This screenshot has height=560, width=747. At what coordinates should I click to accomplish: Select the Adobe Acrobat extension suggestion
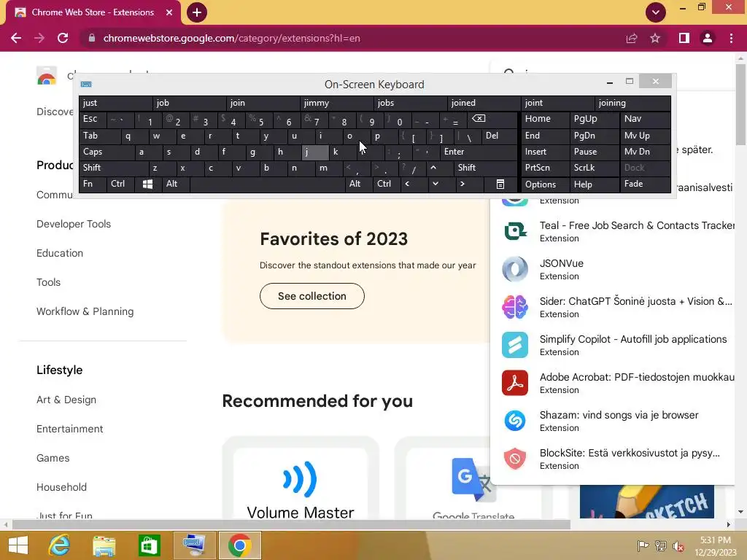[x=613, y=383]
